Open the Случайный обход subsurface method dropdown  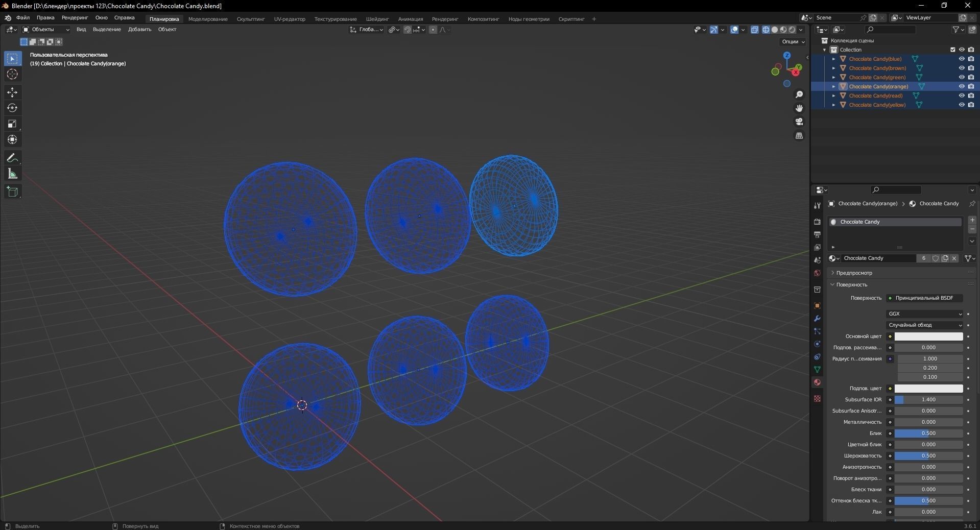pyautogui.click(x=925, y=325)
